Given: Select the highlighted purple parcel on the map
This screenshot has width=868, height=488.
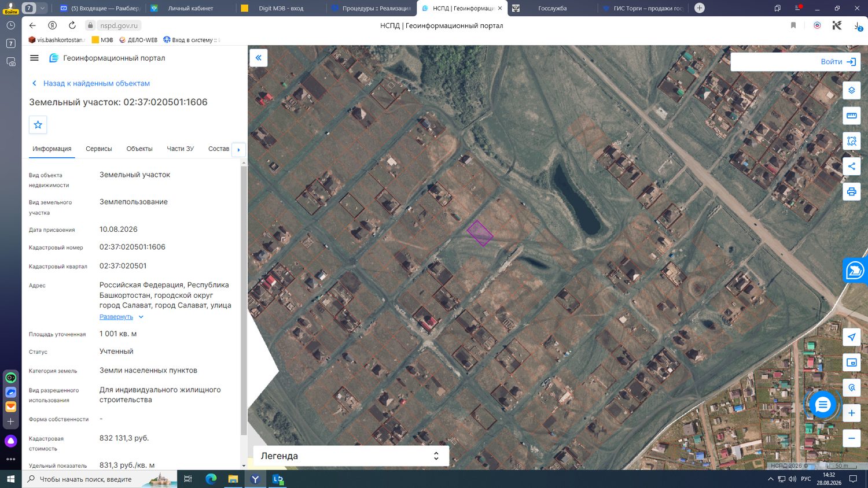Looking at the screenshot, I should click(480, 234).
